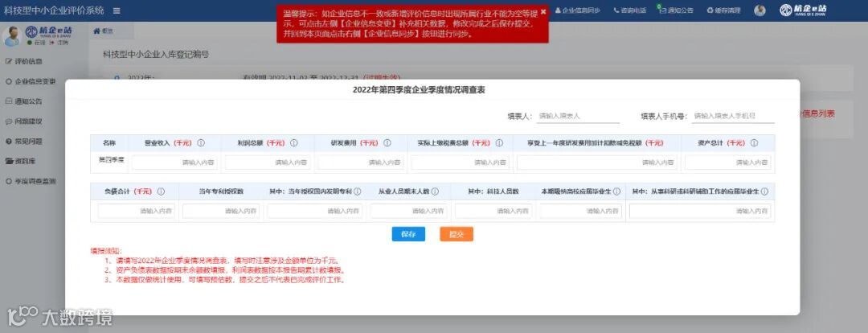Image resolution: width=868 pixels, height=333 pixels.
Task: Click info icon next to 负债合计
Action: 161,191
